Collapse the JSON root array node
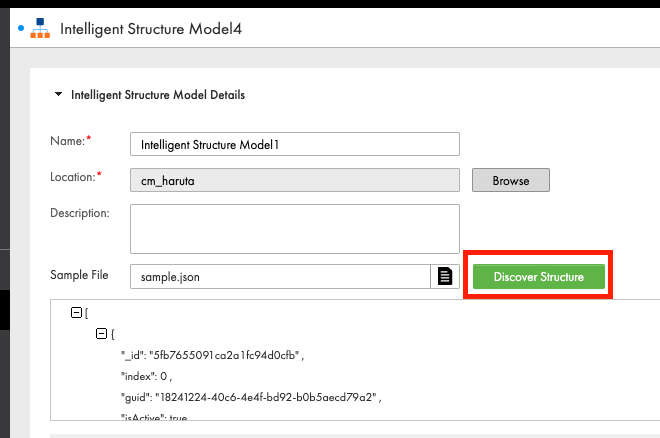 pyautogui.click(x=76, y=313)
